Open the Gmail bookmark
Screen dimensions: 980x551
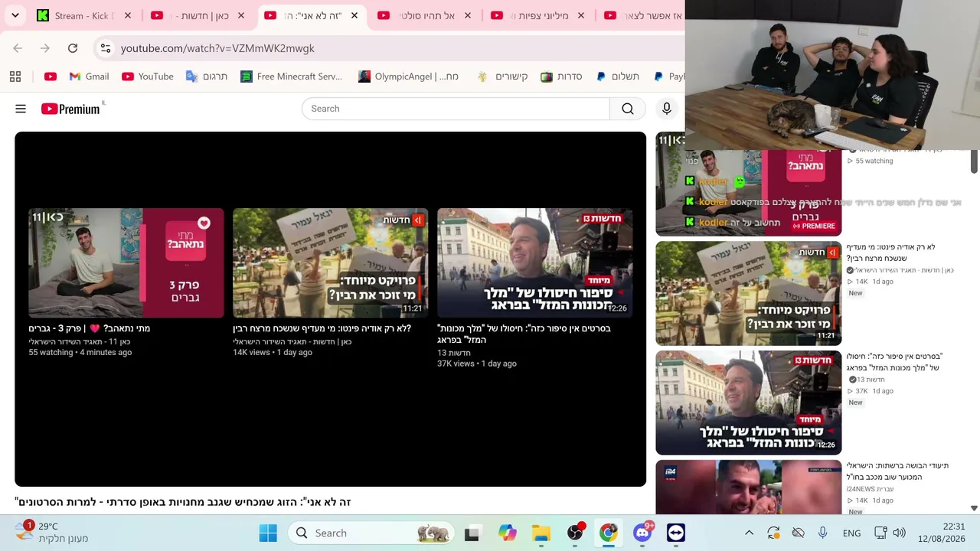(89, 77)
